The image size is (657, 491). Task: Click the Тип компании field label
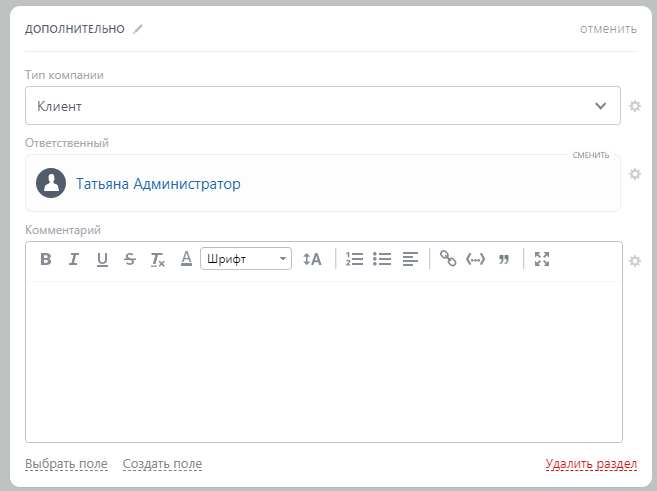64,75
